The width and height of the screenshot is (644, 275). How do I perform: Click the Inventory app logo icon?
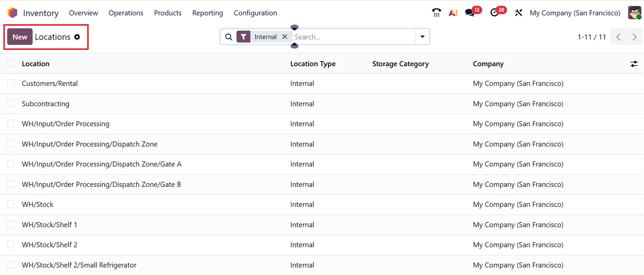pyautogui.click(x=13, y=13)
